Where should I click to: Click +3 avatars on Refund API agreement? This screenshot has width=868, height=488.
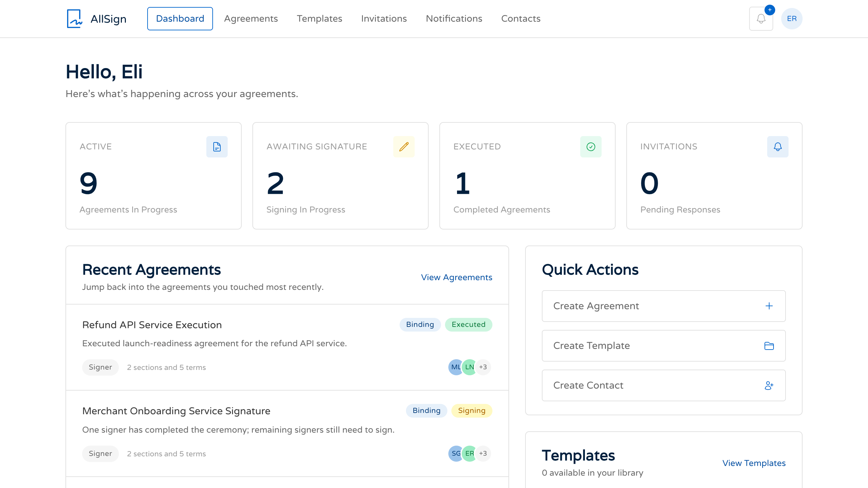483,367
